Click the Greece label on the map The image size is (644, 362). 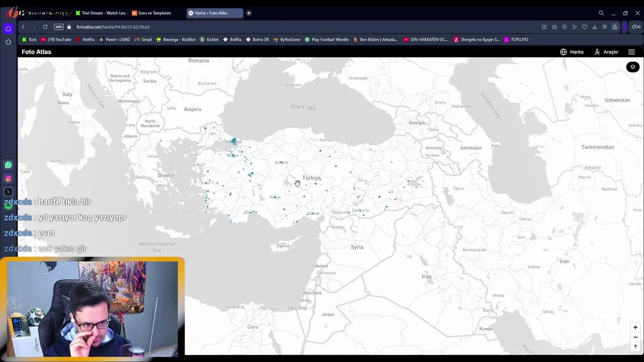pyautogui.click(x=166, y=175)
